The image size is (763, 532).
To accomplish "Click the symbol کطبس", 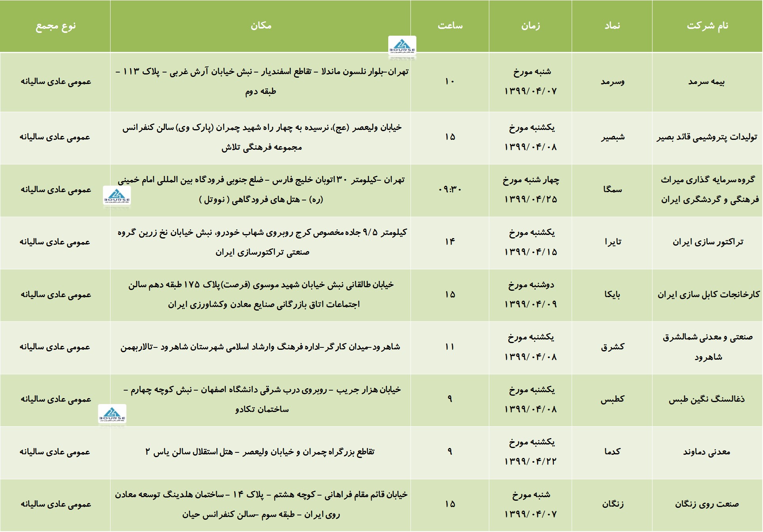I will click(x=612, y=399).
